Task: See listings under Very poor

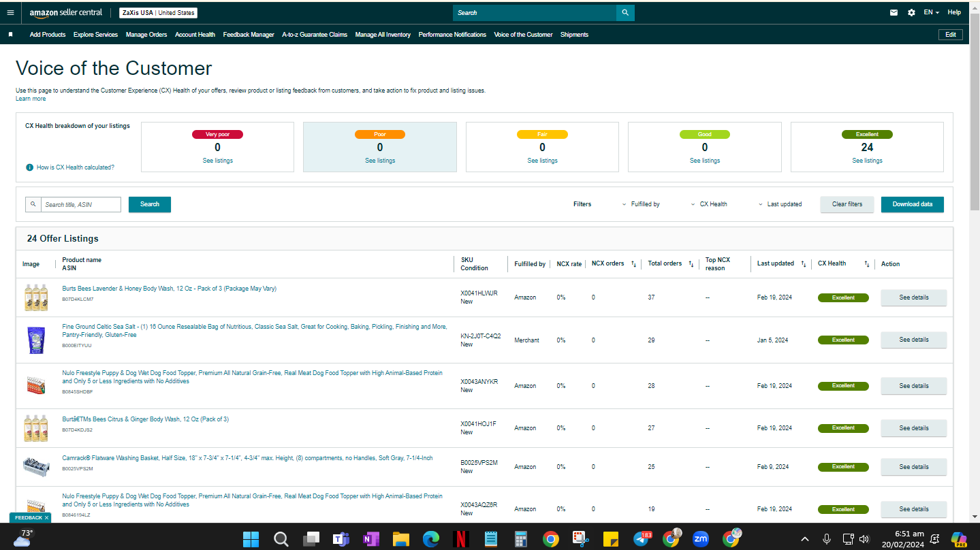Action: [218, 161]
